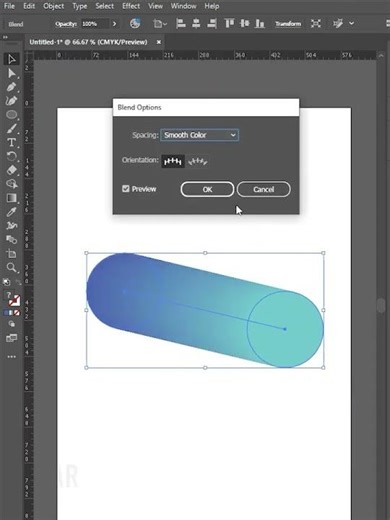Open the Spacing dropdown Smooth Color
The height and width of the screenshot is (520, 390).
click(199, 135)
